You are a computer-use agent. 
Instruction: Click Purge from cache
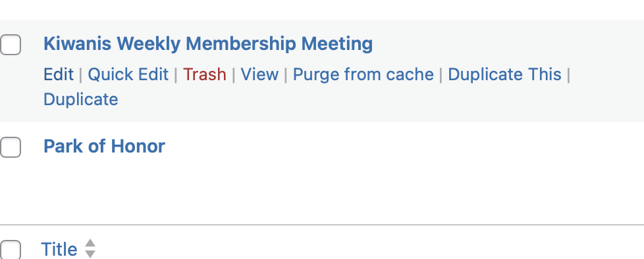363,74
